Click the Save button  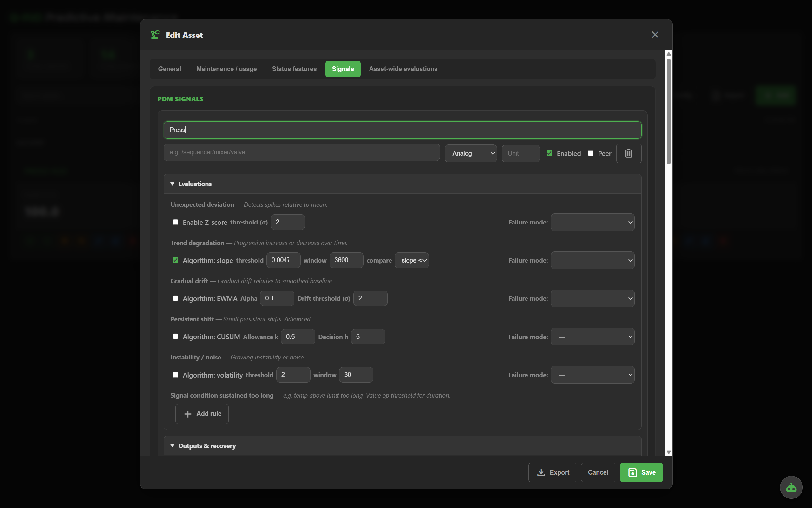tap(641, 472)
